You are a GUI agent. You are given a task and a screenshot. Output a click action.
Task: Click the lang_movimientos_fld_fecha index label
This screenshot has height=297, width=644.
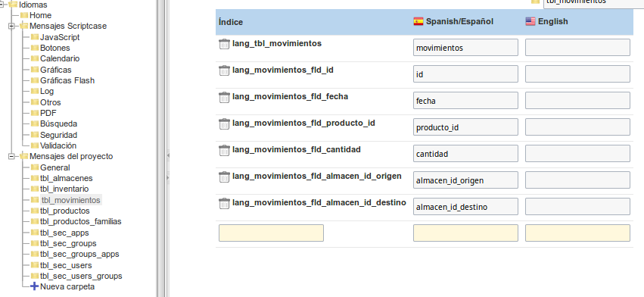click(290, 96)
